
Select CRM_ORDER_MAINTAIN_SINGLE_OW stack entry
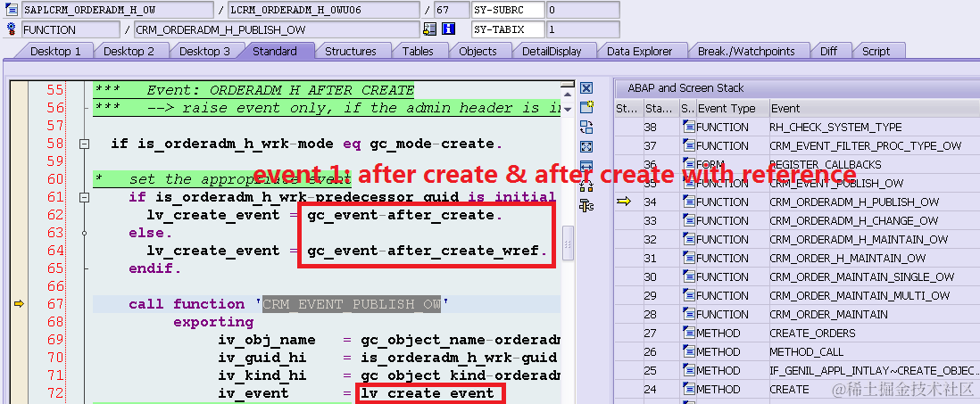coord(862,276)
